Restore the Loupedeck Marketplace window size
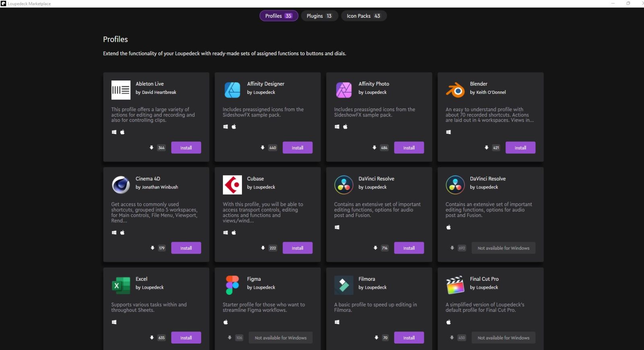644x350 pixels. tap(628, 3)
